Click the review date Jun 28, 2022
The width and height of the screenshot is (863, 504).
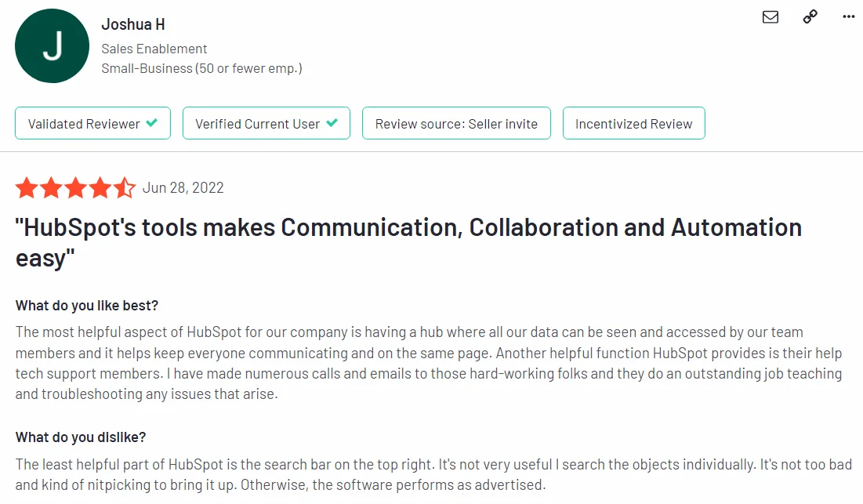point(182,187)
